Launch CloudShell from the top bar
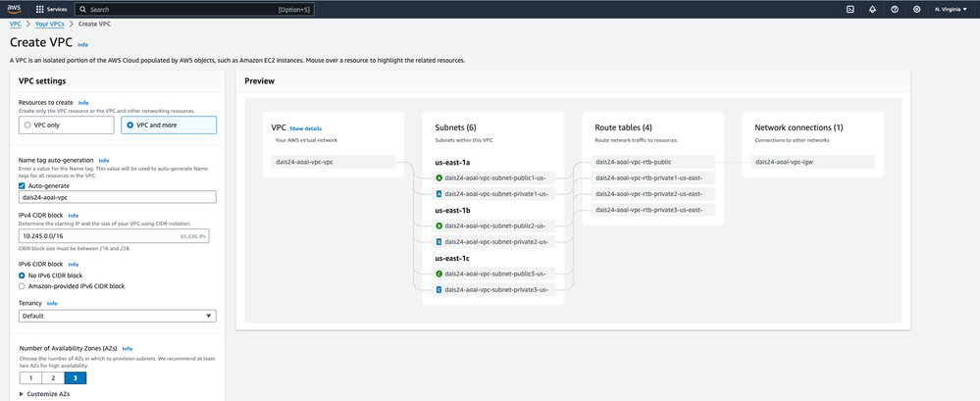The height and width of the screenshot is (401, 980). pyautogui.click(x=850, y=10)
